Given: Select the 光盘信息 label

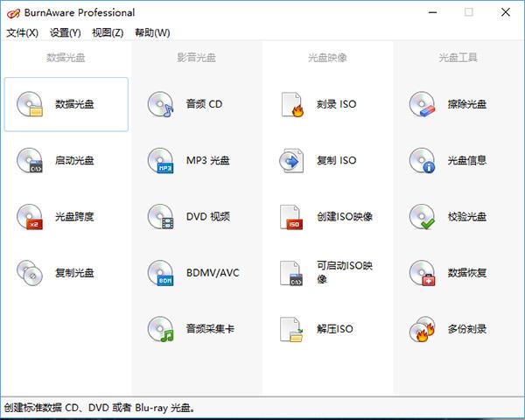Looking at the screenshot, I should 467,160.
